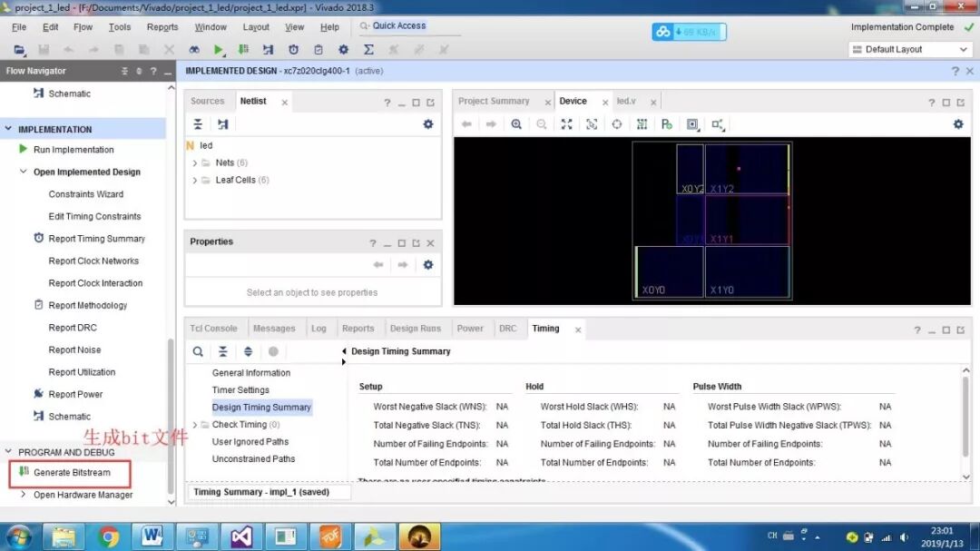Collapse the PROGRAM AND DEBUG section
This screenshot has width=980, height=551.
(8, 451)
